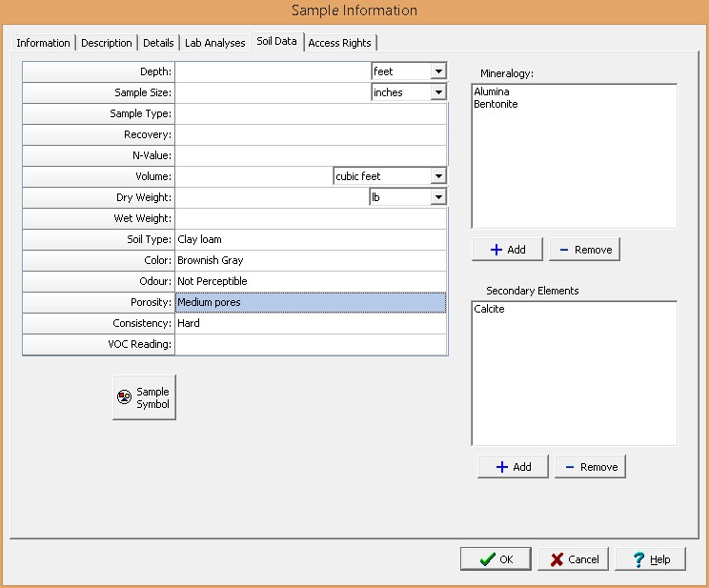Select Alumina in the Mineralogy list

click(x=492, y=91)
